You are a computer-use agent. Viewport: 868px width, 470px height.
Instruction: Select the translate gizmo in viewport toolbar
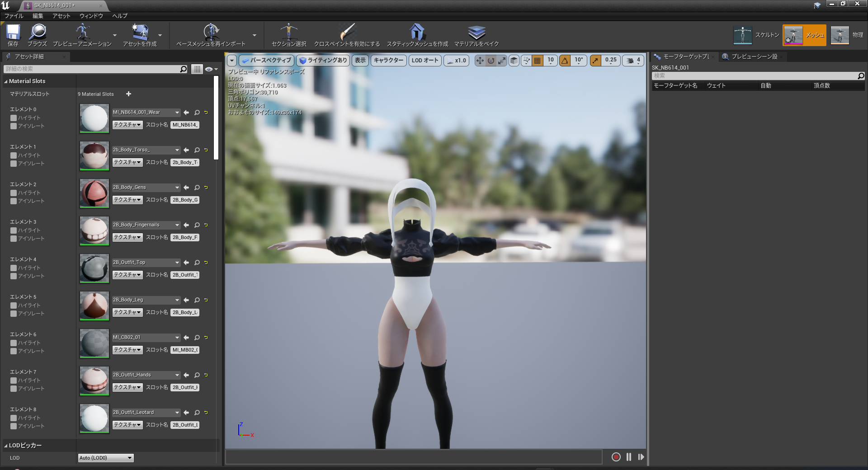[x=480, y=61]
